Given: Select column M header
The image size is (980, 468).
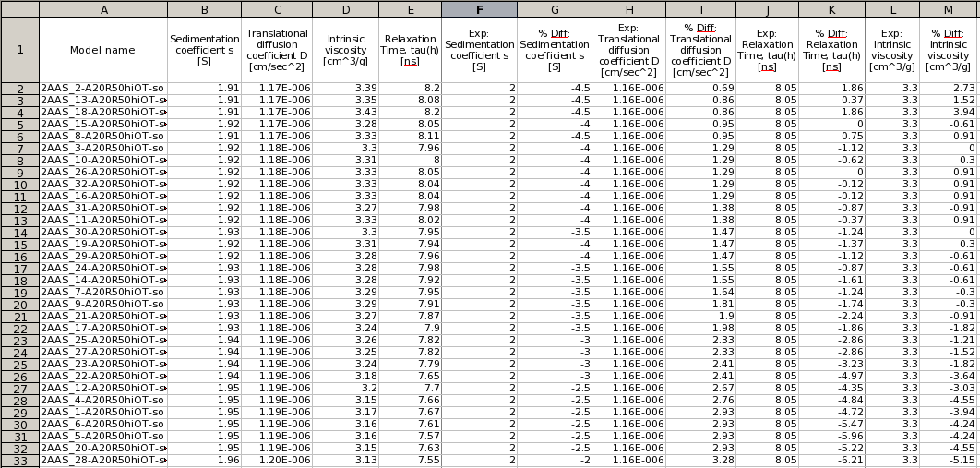Looking at the screenshot, I should (x=948, y=9).
